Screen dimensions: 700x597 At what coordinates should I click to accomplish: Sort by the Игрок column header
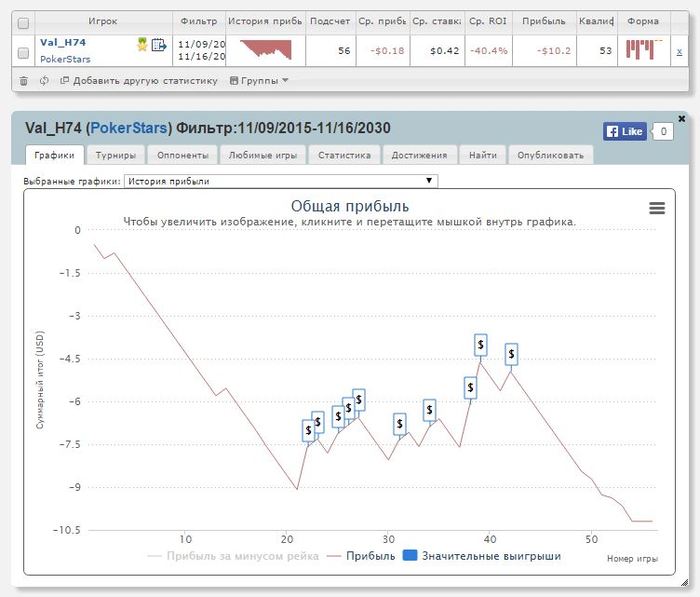[x=103, y=21]
